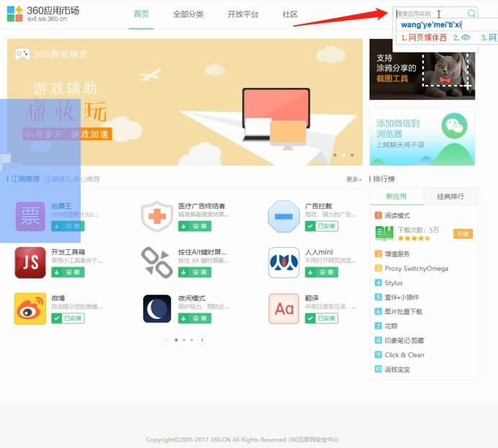Open 花瓣 in the ranking list
498x448 pixels.
click(x=391, y=326)
